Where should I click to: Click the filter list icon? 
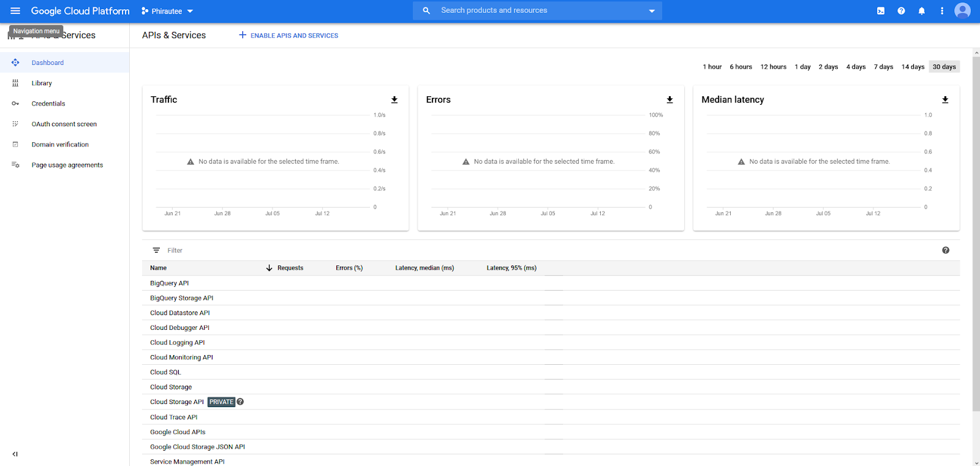pyautogui.click(x=156, y=250)
